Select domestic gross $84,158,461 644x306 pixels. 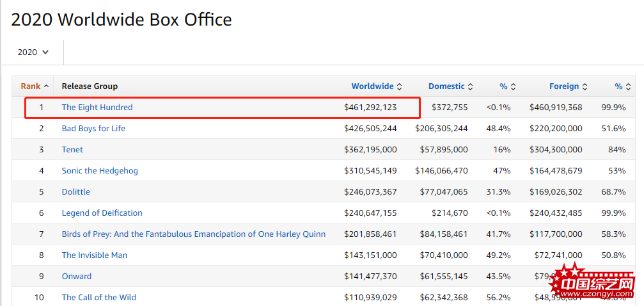pyautogui.click(x=444, y=234)
